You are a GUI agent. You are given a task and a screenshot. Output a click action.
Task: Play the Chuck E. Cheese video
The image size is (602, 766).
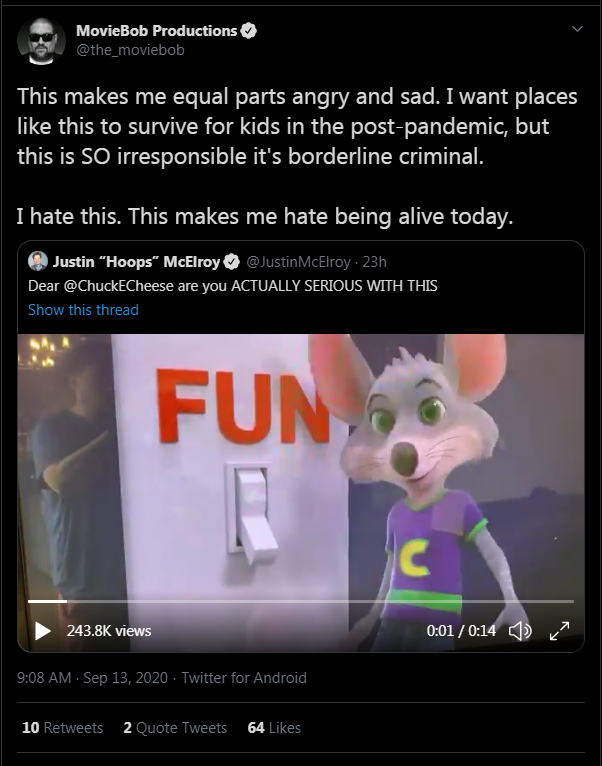[43, 631]
